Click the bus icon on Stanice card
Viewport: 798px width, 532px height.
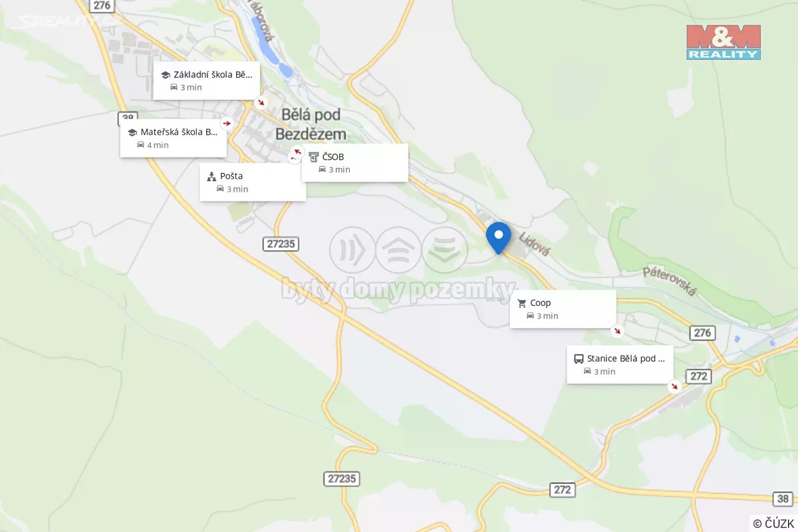pos(579,358)
